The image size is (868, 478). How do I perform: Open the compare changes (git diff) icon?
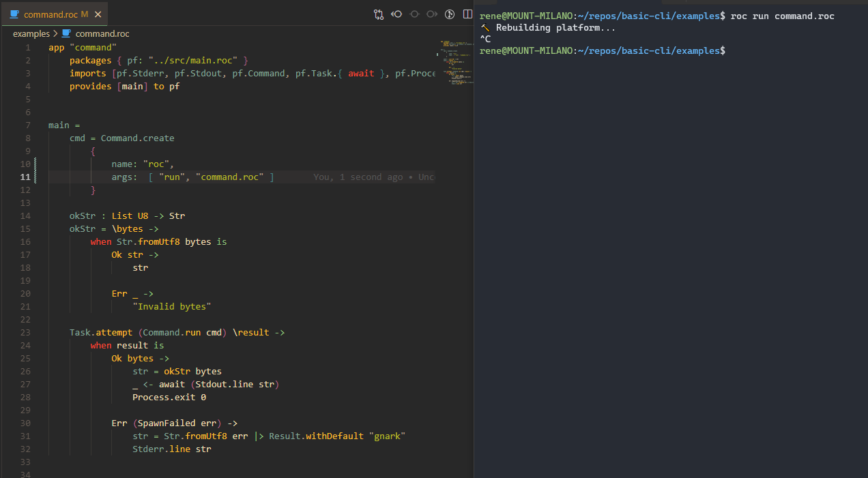pyautogui.click(x=379, y=14)
